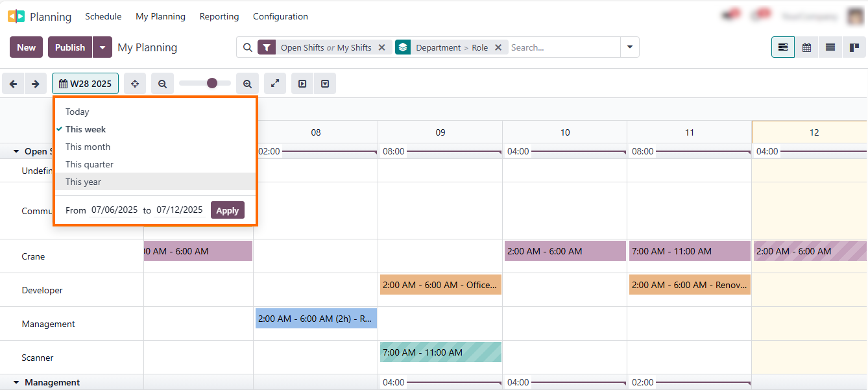Toggle fullscreen with the expand arrows icon
The height and width of the screenshot is (390, 868).
pyautogui.click(x=274, y=83)
